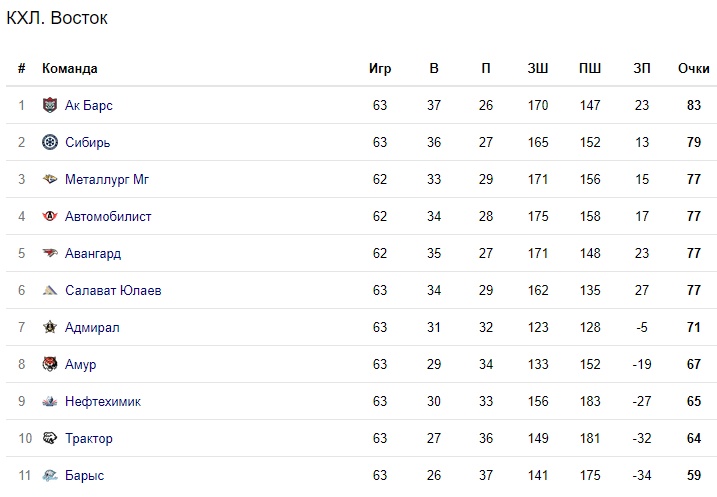Image resolution: width=717 pixels, height=497 pixels.
Task: Open the Салават Юлаев team link
Action: pos(113,291)
